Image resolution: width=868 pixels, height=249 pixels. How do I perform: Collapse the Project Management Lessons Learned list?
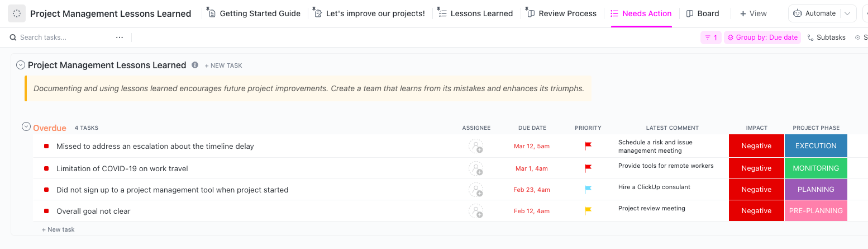[x=21, y=65]
